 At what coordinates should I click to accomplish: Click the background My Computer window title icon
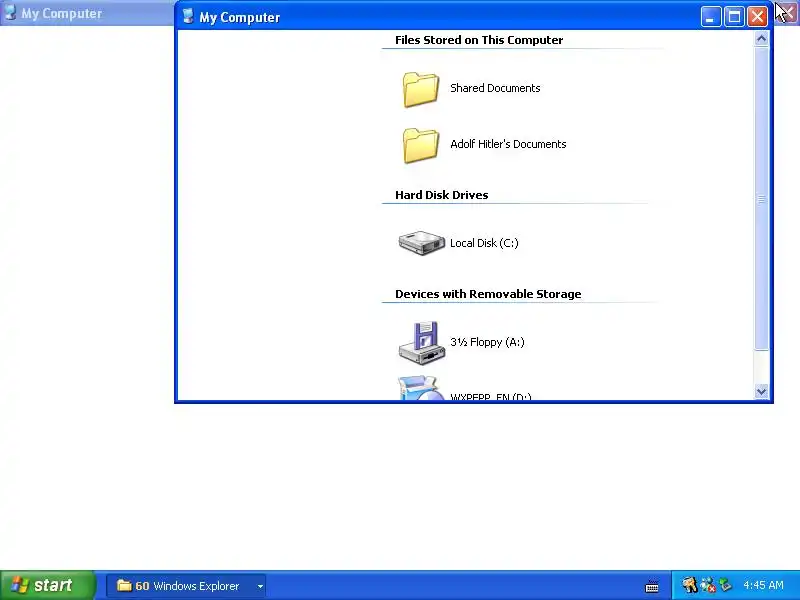[10, 13]
